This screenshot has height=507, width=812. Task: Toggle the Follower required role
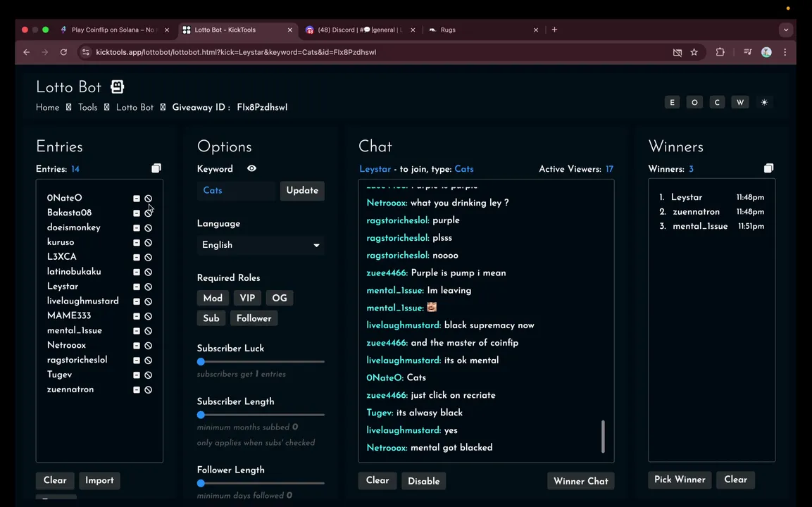[254, 318]
